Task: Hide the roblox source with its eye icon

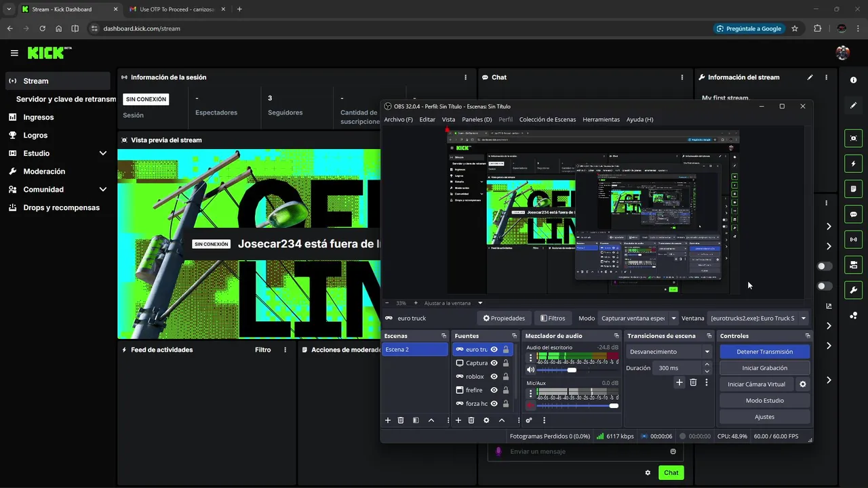Action: coord(494,377)
